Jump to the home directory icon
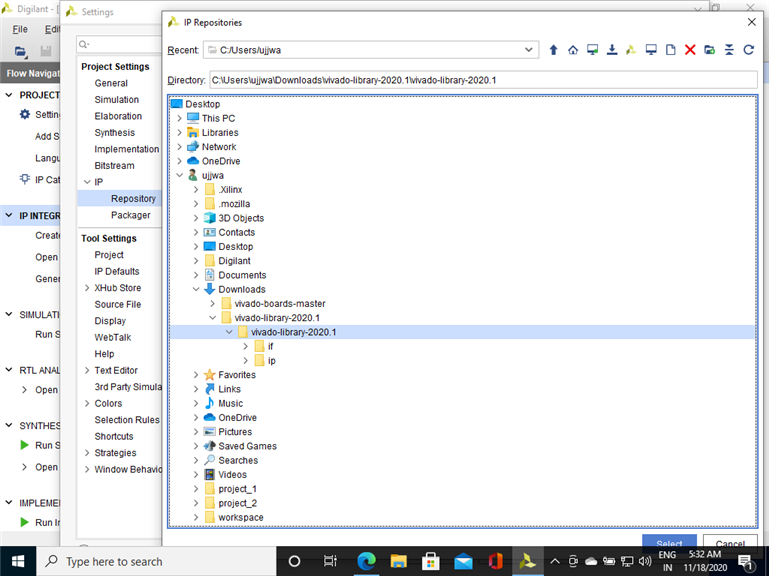This screenshot has height=576, width=769. pos(573,50)
